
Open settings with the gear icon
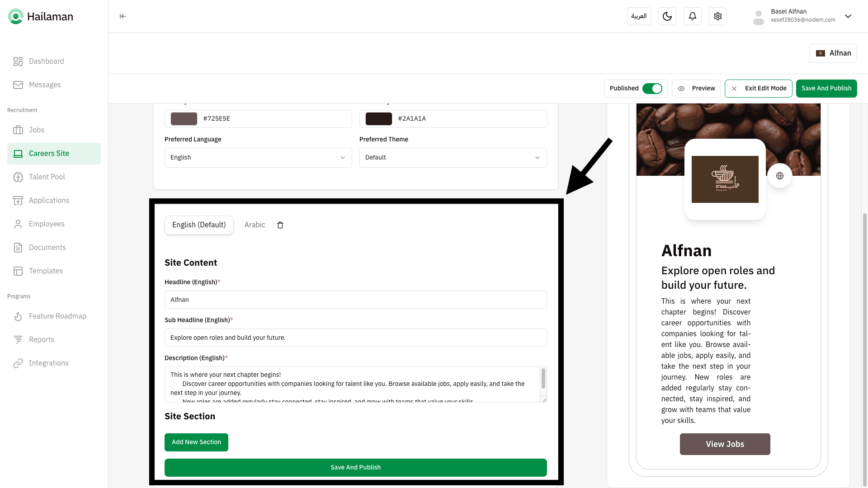click(x=717, y=16)
